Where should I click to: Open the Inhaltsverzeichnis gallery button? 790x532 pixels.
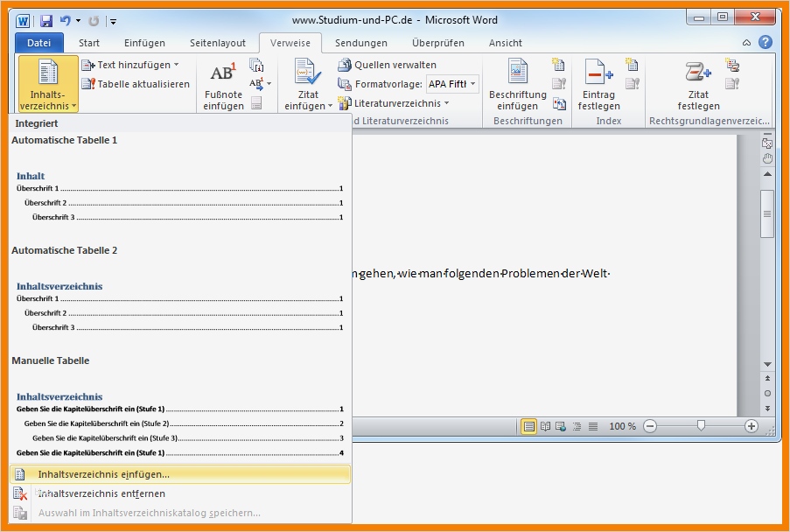point(48,84)
